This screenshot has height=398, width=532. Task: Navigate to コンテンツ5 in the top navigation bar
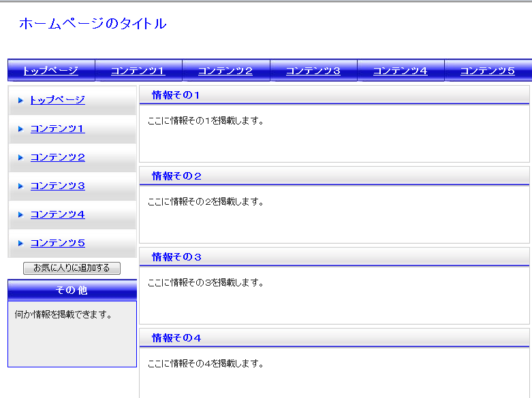487,71
